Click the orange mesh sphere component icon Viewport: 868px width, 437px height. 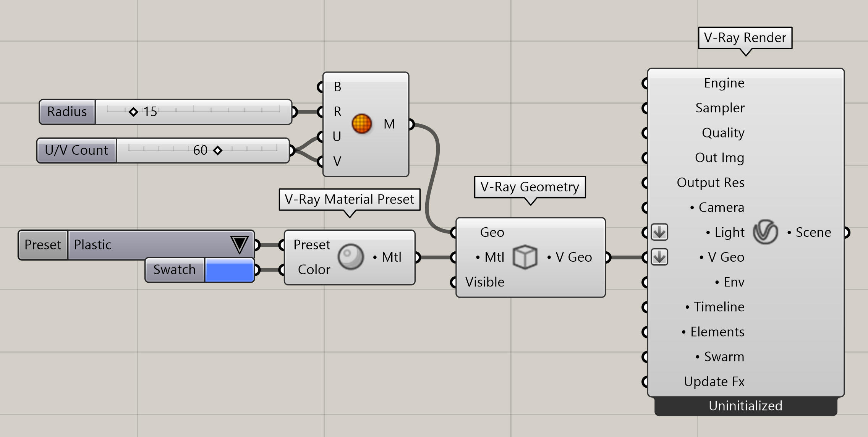[361, 124]
